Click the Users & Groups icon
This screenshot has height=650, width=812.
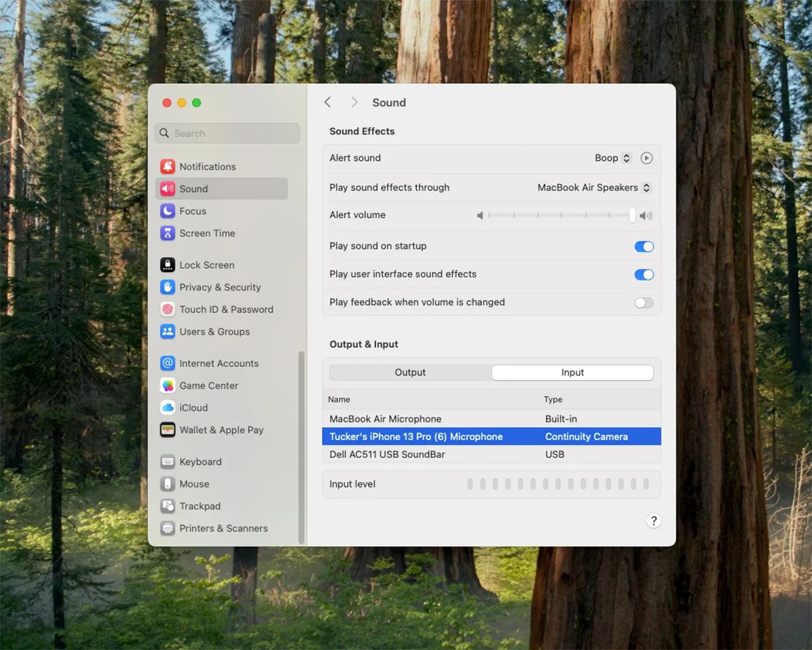pos(167,332)
